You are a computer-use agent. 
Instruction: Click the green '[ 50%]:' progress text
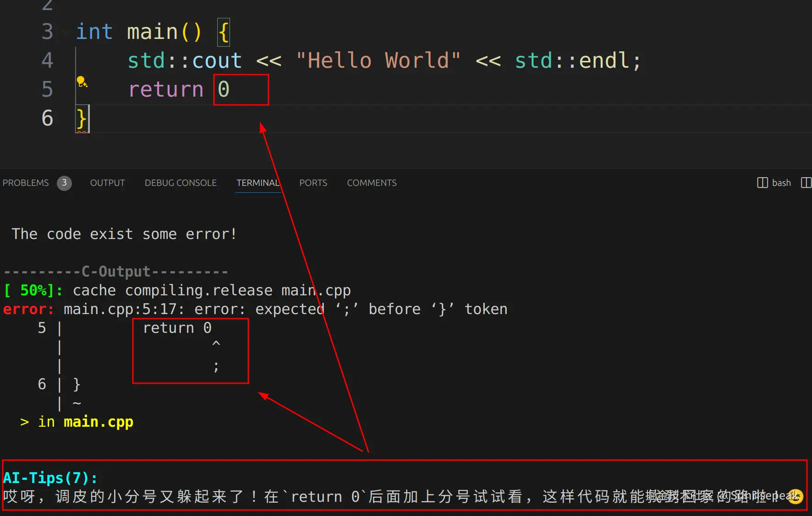pos(33,290)
